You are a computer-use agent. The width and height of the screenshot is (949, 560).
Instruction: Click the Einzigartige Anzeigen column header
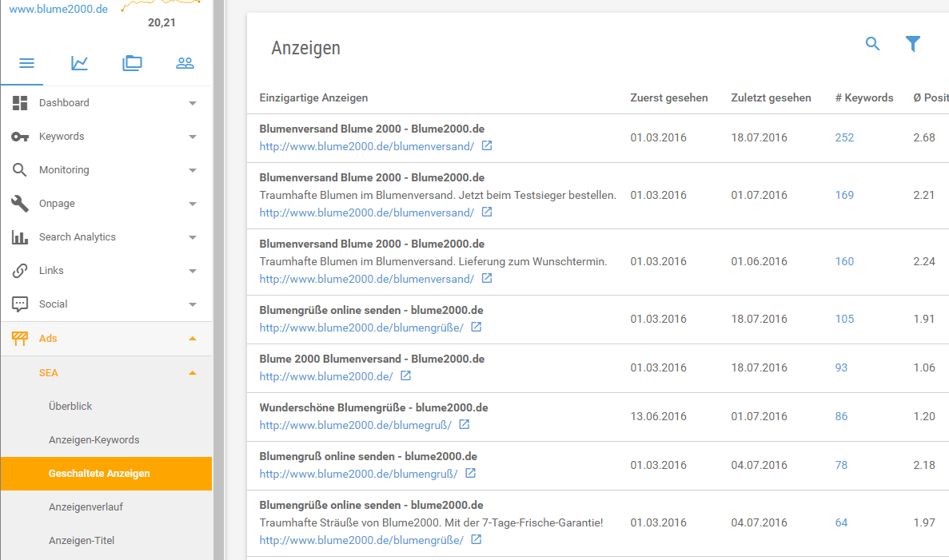tap(313, 98)
